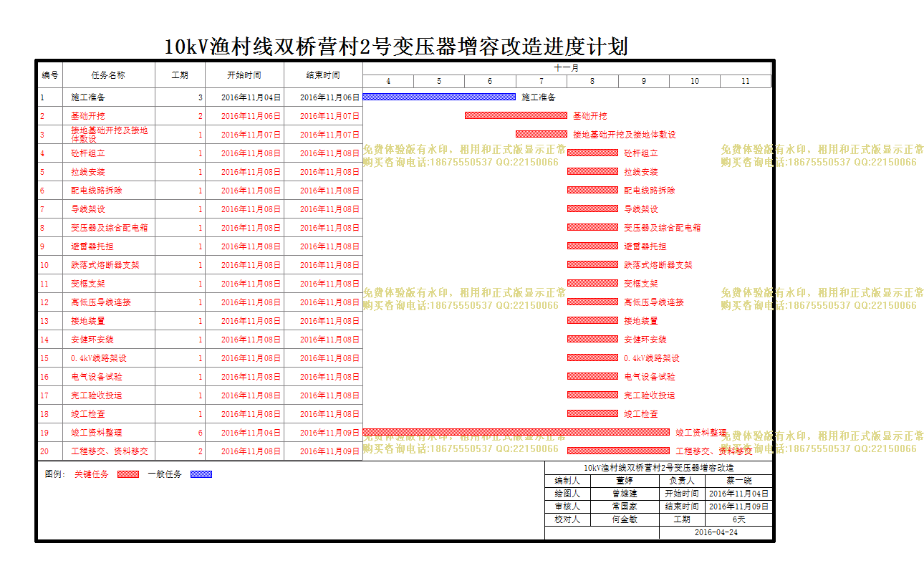Click the 图例 legend heading
This screenshot has width=924, height=576.
tap(54, 474)
